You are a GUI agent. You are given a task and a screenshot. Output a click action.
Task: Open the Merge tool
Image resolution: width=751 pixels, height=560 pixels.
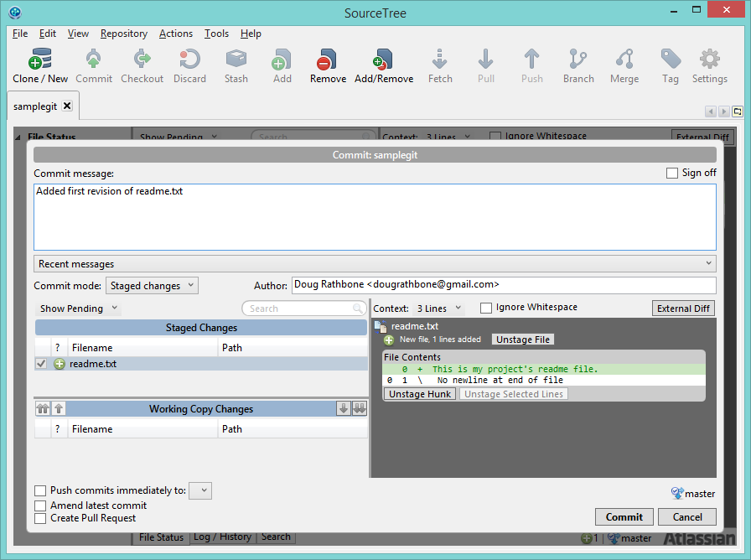point(624,65)
